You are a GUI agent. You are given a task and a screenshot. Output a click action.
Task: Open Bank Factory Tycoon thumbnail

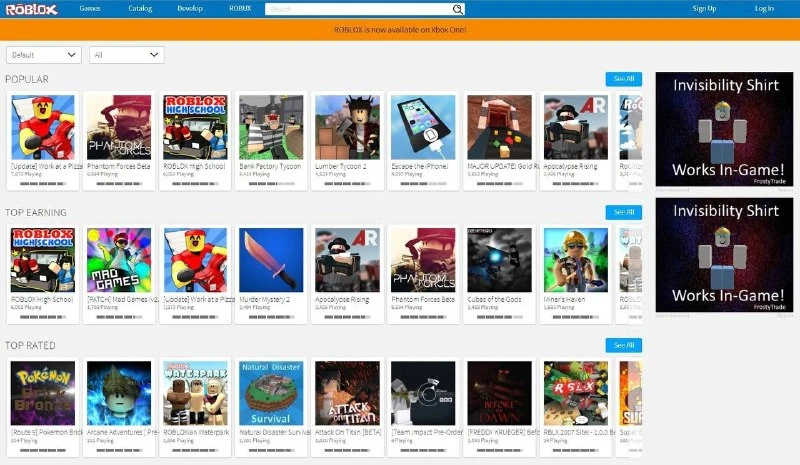271,127
